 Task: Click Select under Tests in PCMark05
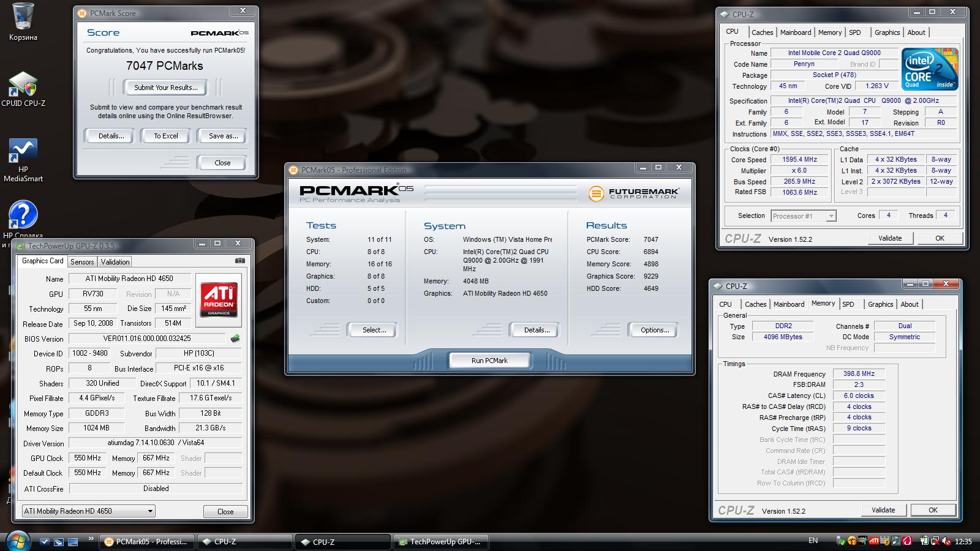point(374,330)
